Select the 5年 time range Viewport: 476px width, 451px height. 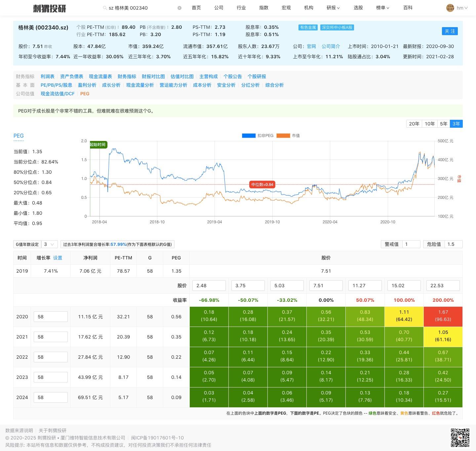coord(444,124)
